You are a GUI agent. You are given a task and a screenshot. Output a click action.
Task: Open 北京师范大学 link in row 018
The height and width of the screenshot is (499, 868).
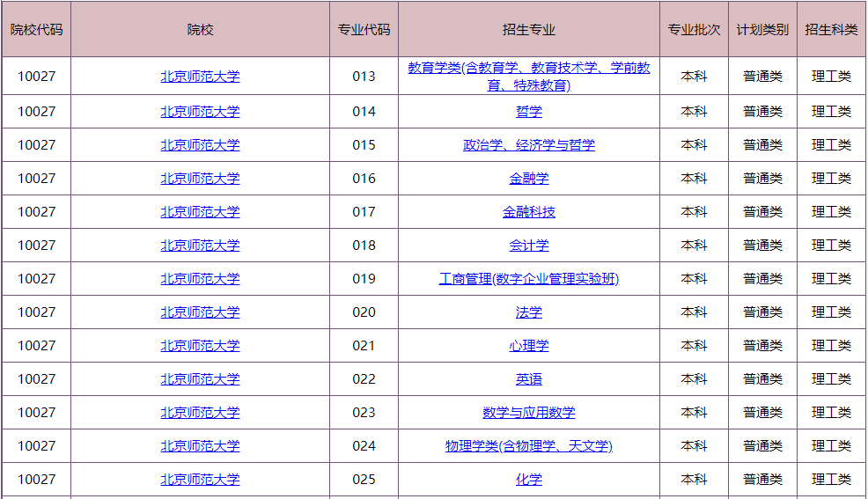200,246
